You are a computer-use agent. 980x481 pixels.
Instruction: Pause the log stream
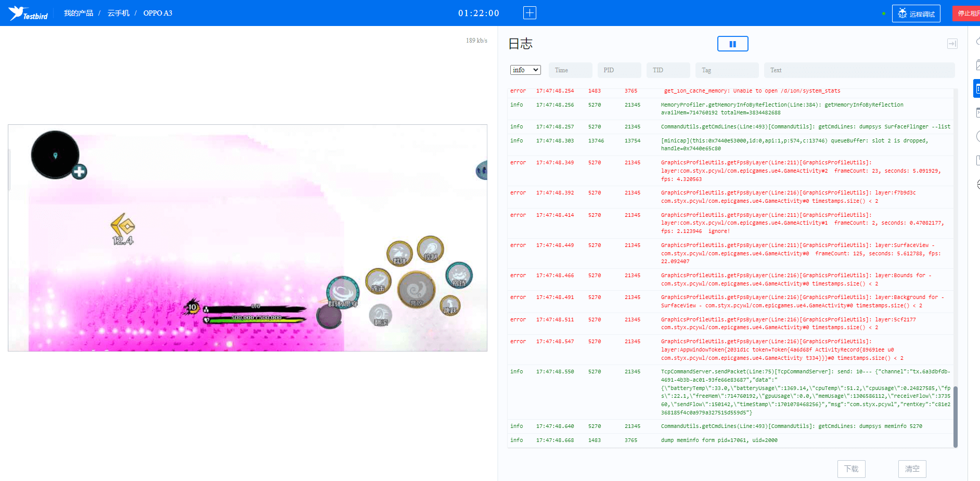point(732,44)
